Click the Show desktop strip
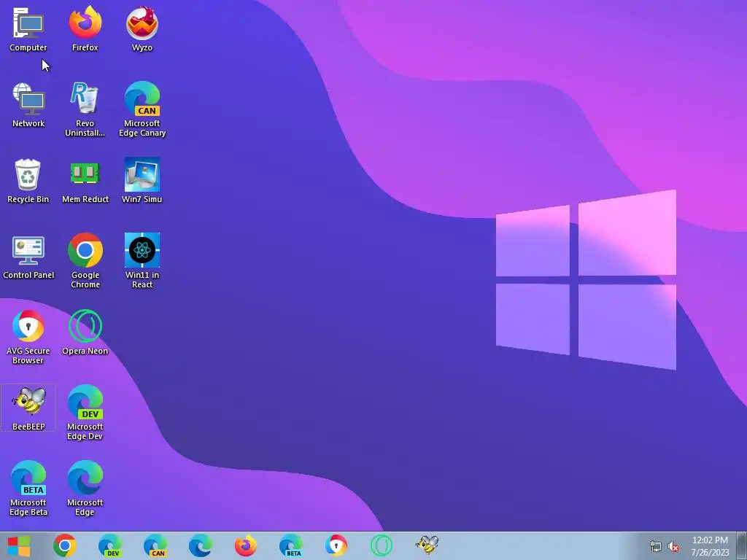 pos(742,545)
